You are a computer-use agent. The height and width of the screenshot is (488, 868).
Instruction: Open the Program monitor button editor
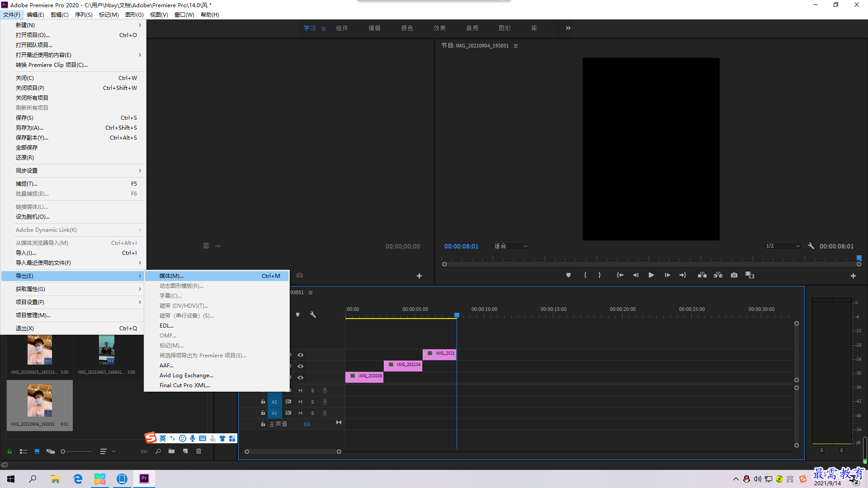pos(853,276)
